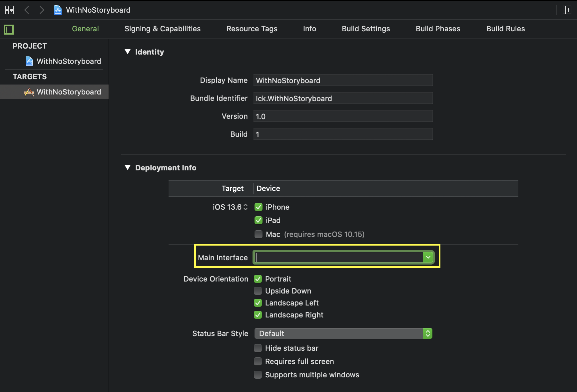Switch to Signing & Capabilities tab
The height and width of the screenshot is (392, 577).
click(163, 29)
